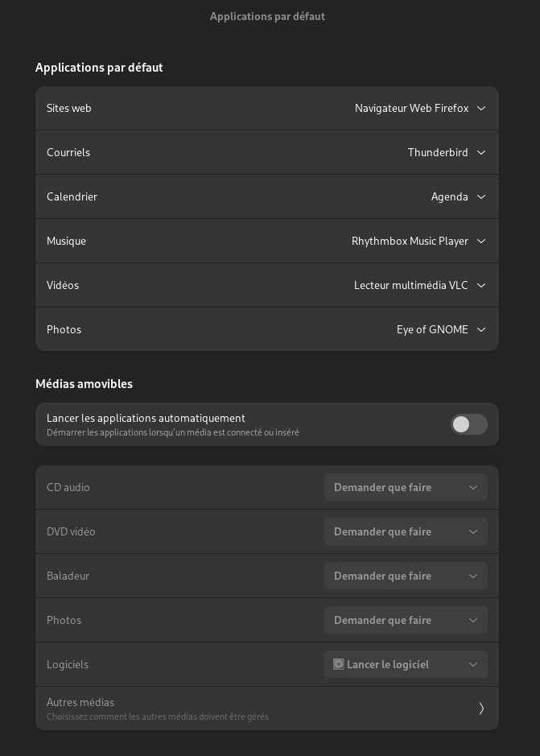Enable 'Lancer les applications automatiquement'
540x756 pixels.
tap(469, 424)
